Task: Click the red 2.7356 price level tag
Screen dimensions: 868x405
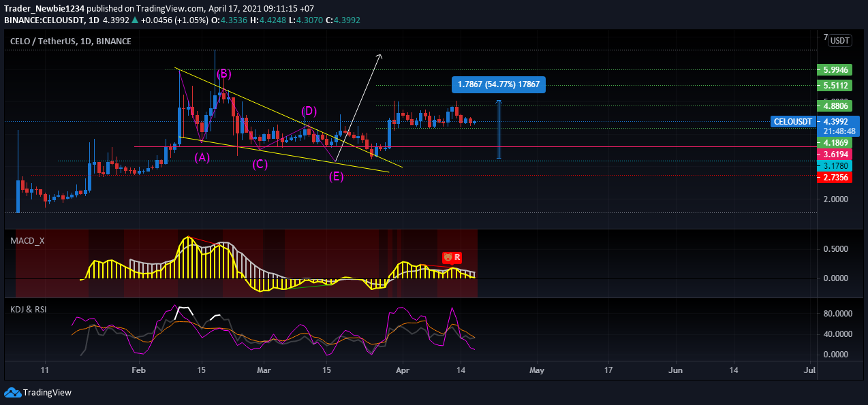Action: pos(835,177)
